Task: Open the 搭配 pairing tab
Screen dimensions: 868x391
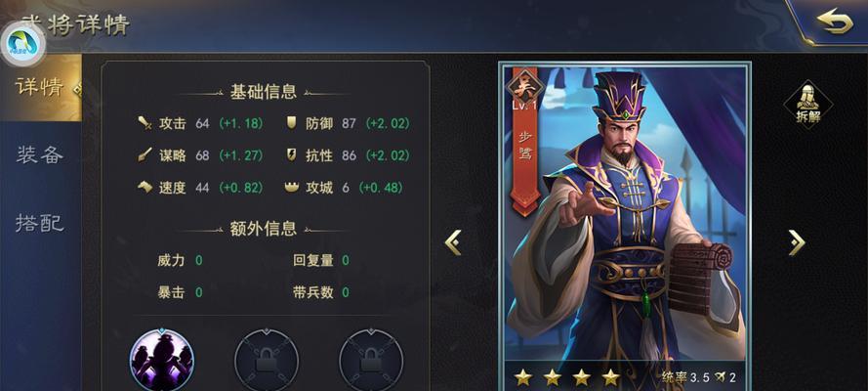Action: (40, 223)
